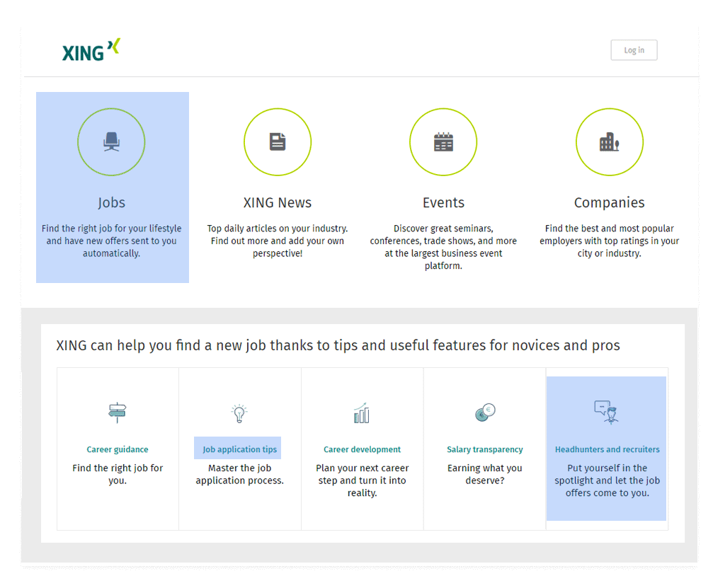This screenshot has height=588, width=713.
Task: Click the 'XING can help you find a new job' heading
Action: [338, 345]
